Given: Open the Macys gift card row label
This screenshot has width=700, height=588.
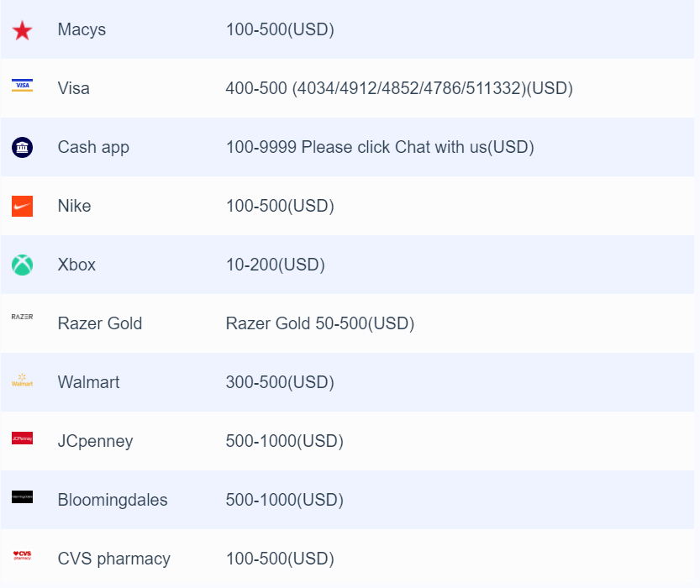Looking at the screenshot, I should pyautogui.click(x=82, y=29).
